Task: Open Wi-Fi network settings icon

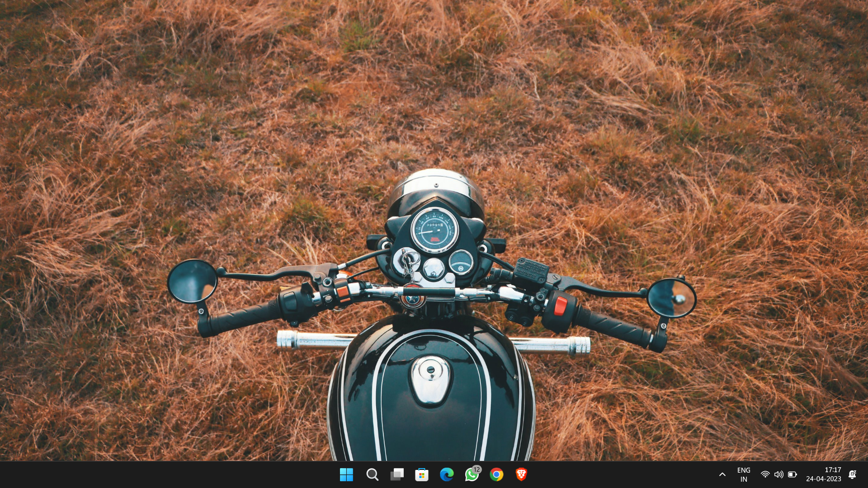Action: coord(765,474)
